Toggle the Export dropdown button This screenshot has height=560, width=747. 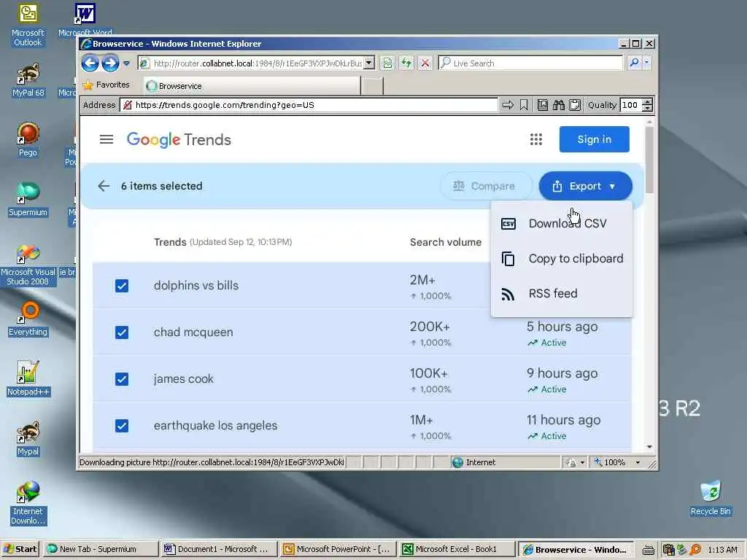click(585, 186)
